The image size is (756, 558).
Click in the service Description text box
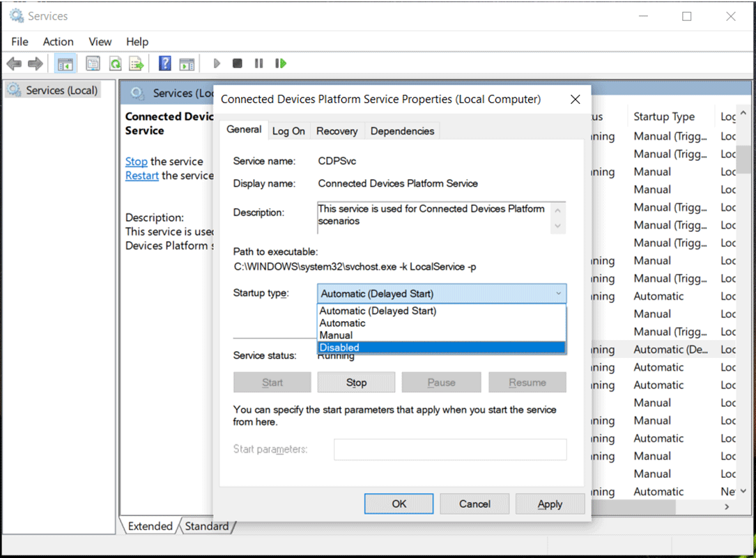pyautogui.click(x=433, y=218)
